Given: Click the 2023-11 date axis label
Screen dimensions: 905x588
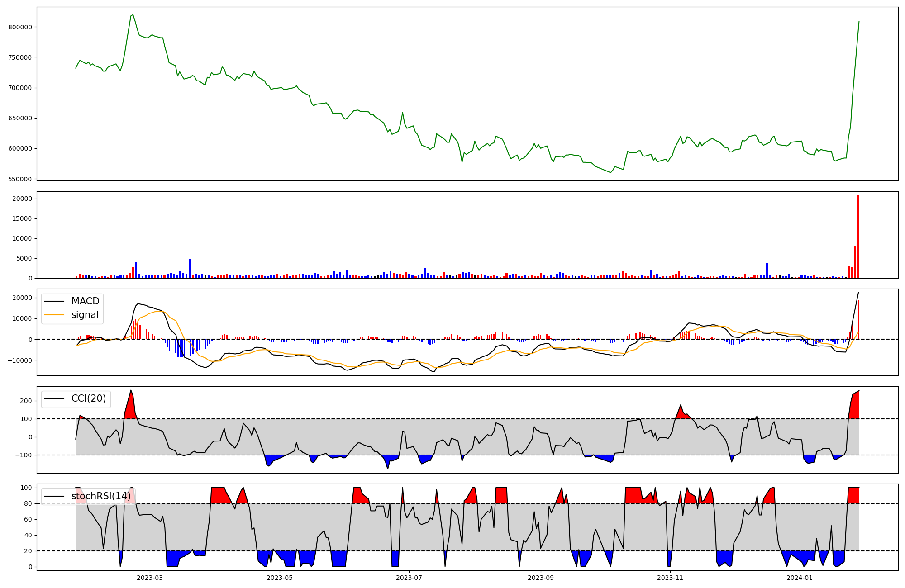Looking at the screenshot, I should 670,578.
